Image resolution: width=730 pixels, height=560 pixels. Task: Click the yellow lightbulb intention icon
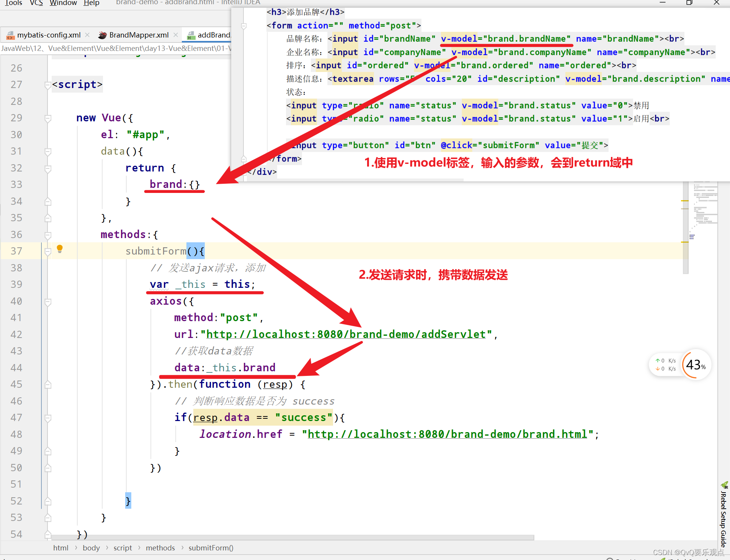pyautogui.click(x=60, y=249)
